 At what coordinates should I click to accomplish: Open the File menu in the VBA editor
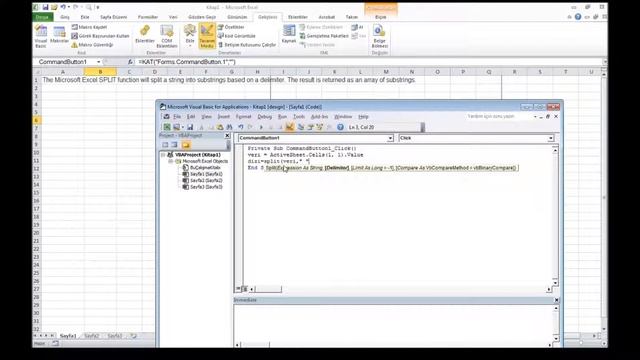177,117
